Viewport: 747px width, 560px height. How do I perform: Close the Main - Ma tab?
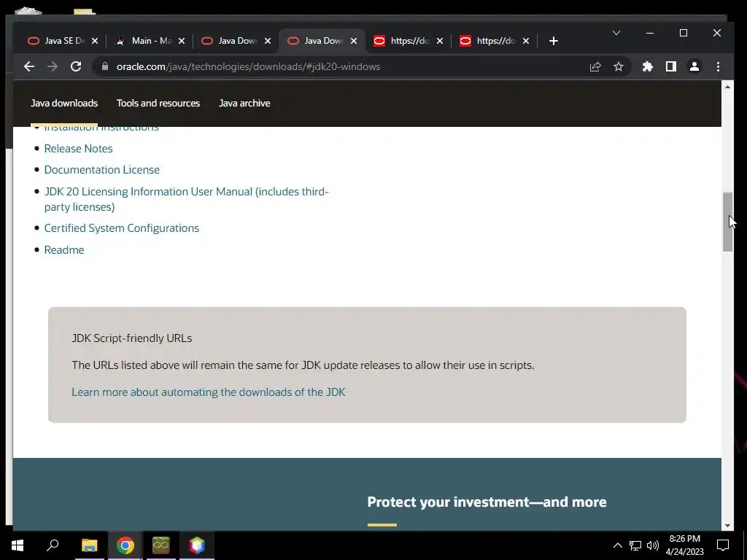click(x=182, y=41)
